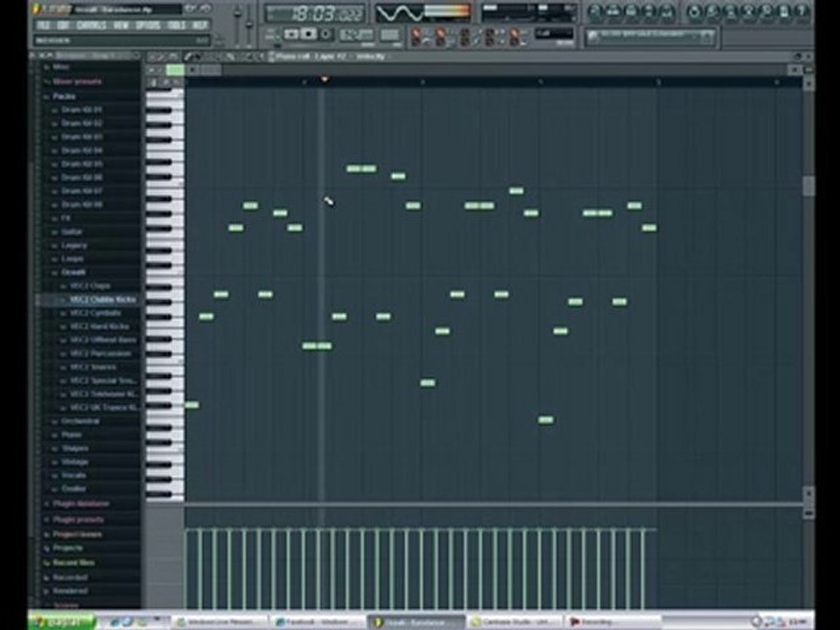Open the View mixer shortcut icon
The height and width of the screenshot is (630, 840).
pos(666,11)
